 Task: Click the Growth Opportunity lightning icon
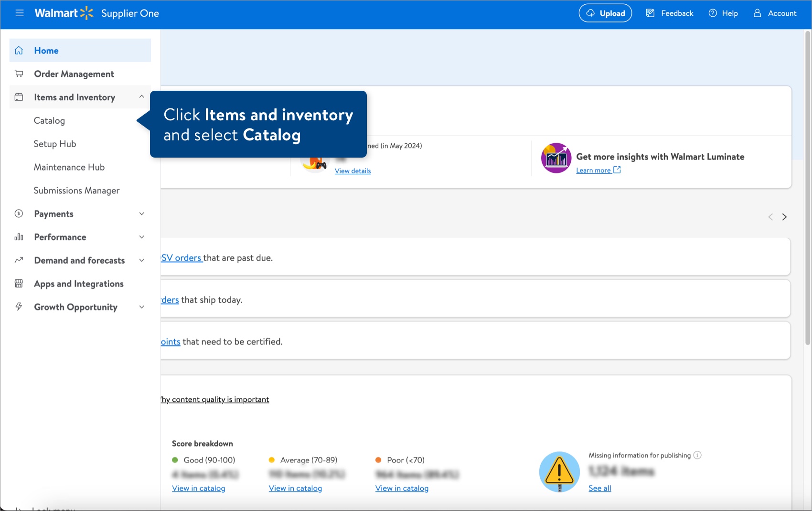point(19,307)
